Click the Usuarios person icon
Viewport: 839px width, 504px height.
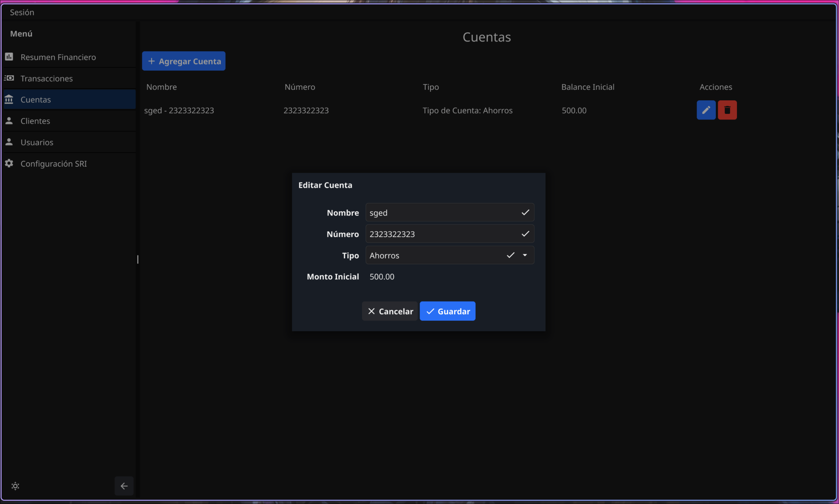[x=9, y=142]
